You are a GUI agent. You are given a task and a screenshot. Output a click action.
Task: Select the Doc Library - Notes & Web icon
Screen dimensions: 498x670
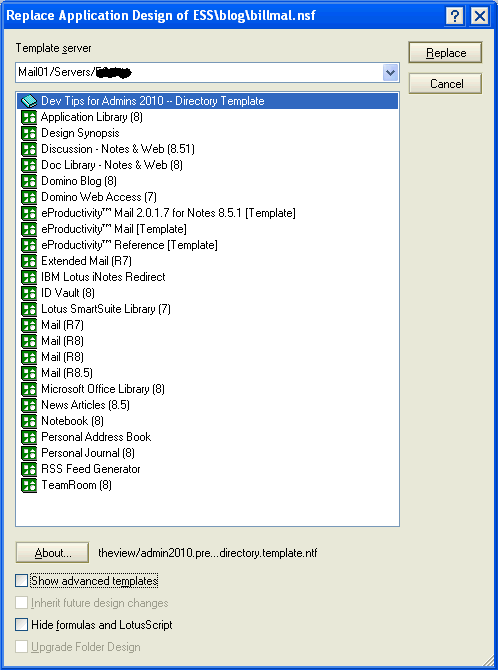(29, 165)
